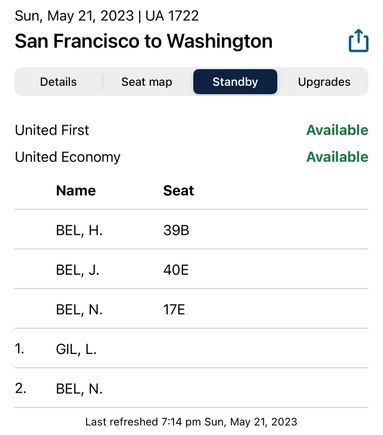
Task: Switch to the Details tab
Action: (58, 82)
